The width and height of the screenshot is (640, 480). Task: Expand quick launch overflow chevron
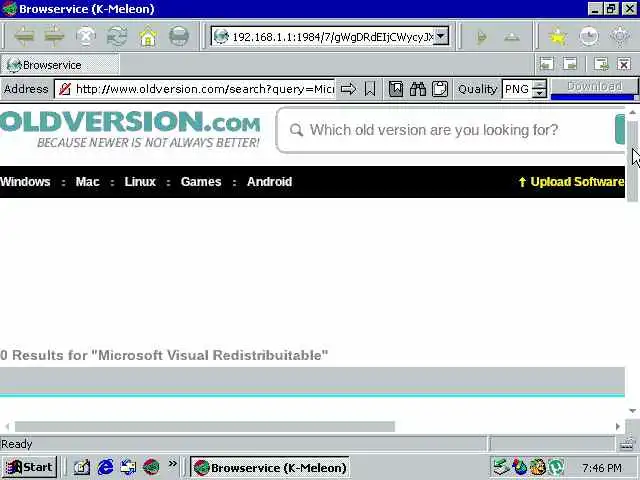pyautogui.click(x=173, y=464)
